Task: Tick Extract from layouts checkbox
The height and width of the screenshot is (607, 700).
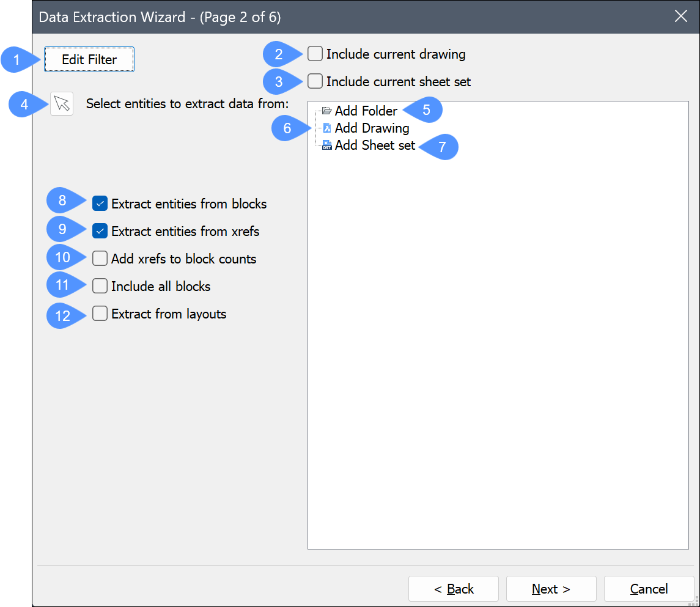Action: point(100,314)
